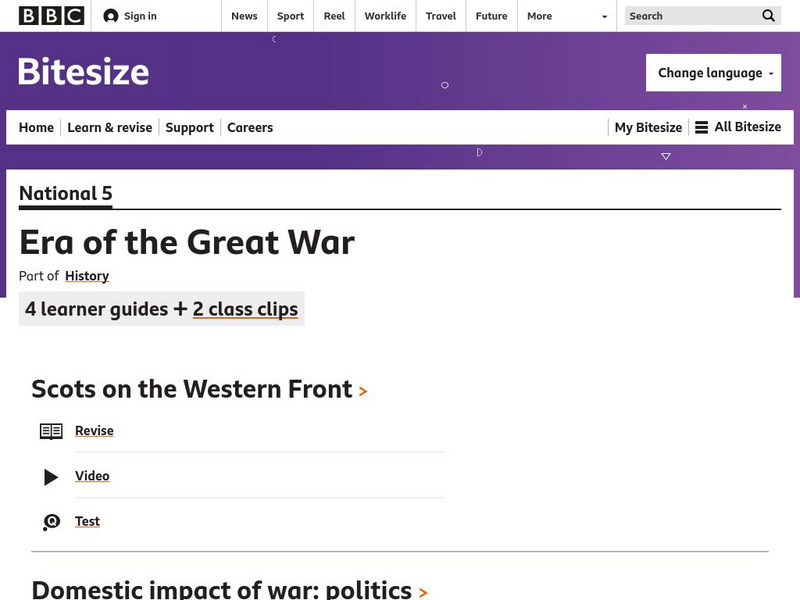The height and width of the screenshot is (600, 800).
Task: Click the BBC logo icon
Action: point(51,16)
